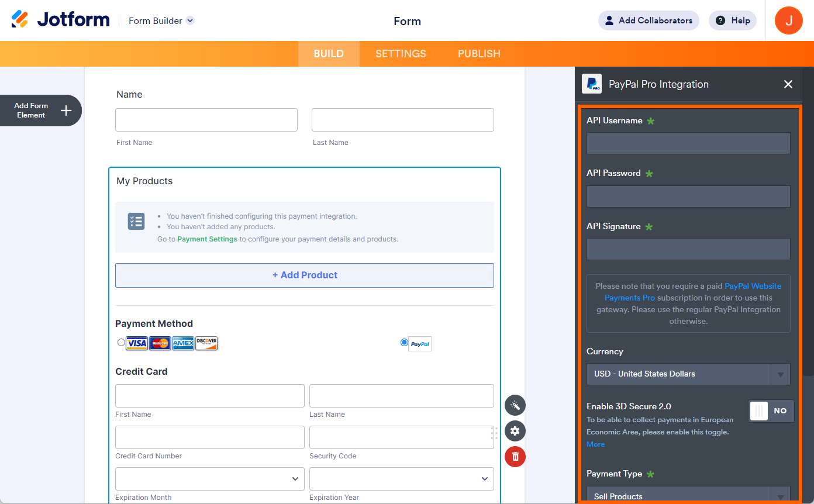Select the credit card payment radio button
This screenshot has width=814, height=504.
(121, 343)
